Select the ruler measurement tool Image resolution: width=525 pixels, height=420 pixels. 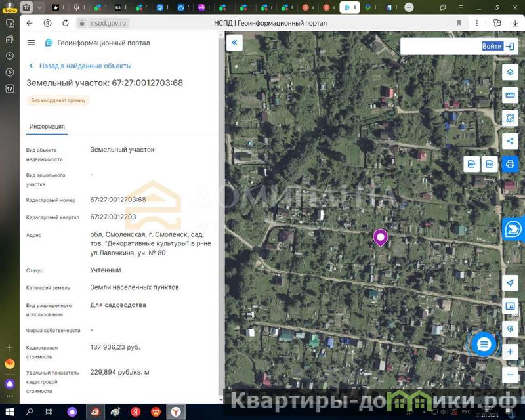click(x=510, y=95)
